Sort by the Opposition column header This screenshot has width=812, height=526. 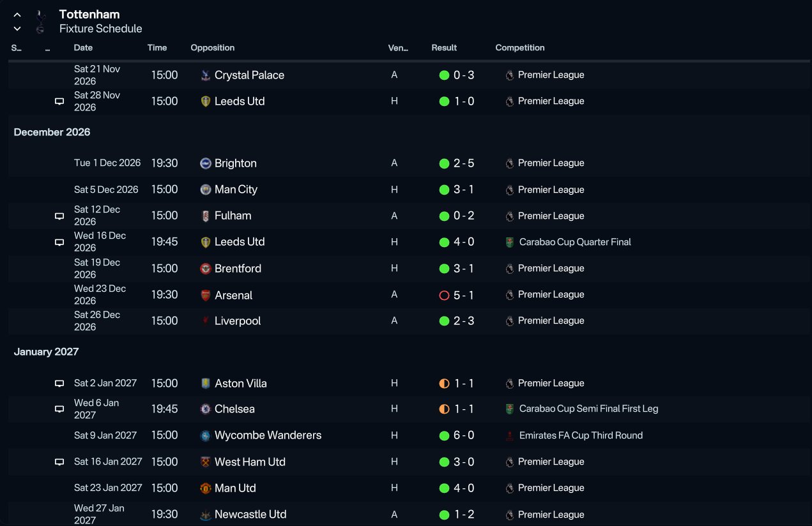[213, 48]
